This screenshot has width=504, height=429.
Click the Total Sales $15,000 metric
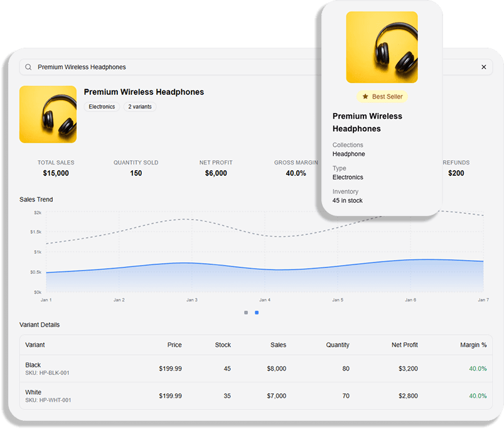coord(56,168)
